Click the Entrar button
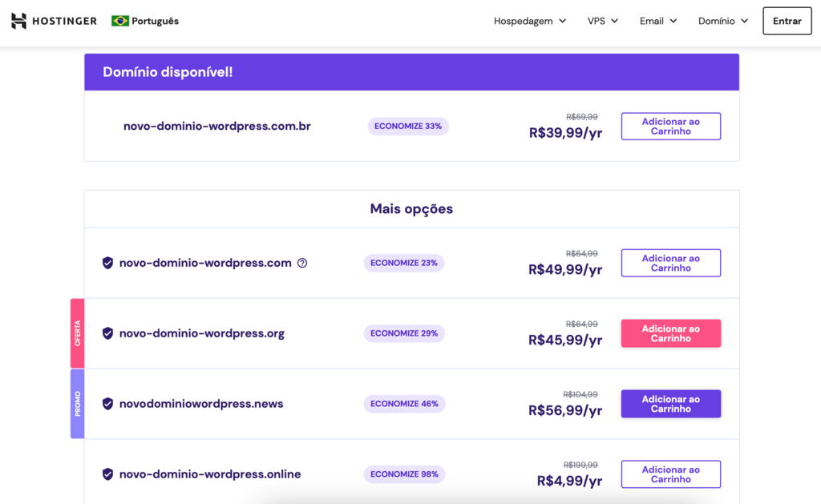The width and height of the screenshot is (821, 504). [x=787, y=21]
